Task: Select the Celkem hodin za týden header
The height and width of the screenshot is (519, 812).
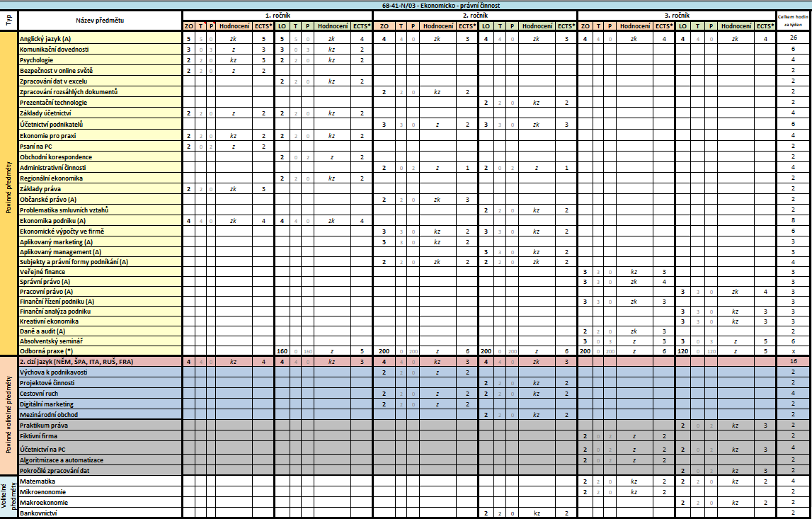Action: (793, 21)
